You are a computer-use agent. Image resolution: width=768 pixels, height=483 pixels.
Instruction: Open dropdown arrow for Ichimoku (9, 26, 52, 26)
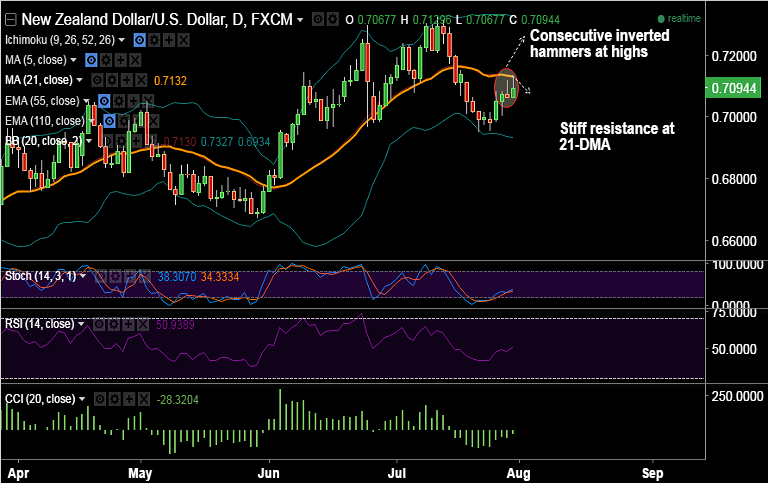(122, 40)
